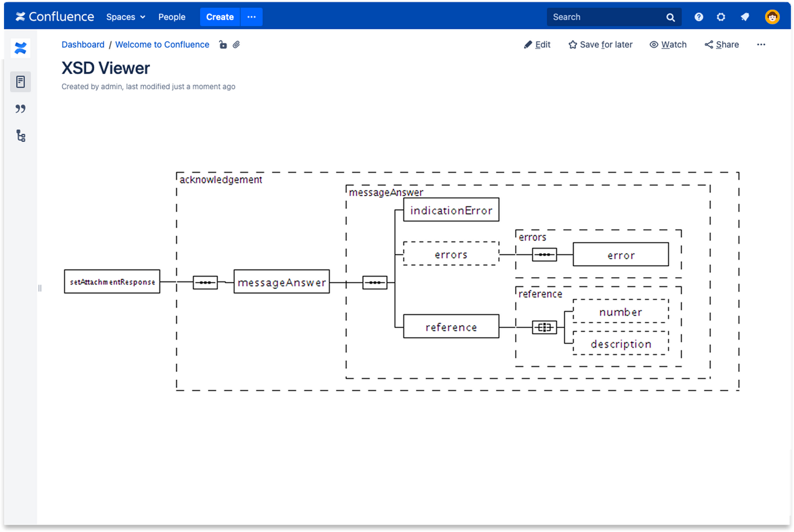
Task: Collapse the sidebar with the divider handle
Action: (x=40, y=288)
